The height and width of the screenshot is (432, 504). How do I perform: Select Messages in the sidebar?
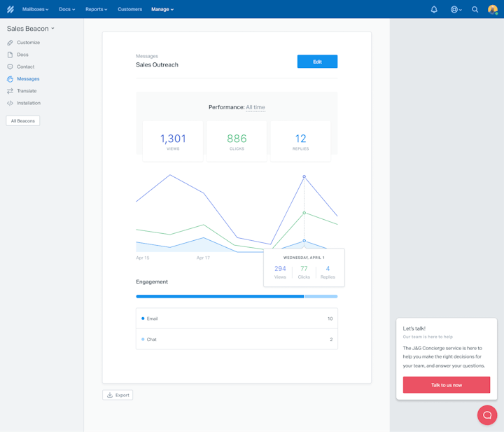pos(28,79)
